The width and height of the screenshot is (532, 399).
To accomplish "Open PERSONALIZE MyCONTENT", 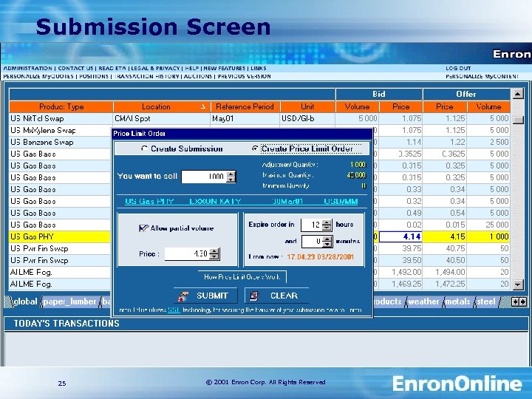I will tap(482, 76).
